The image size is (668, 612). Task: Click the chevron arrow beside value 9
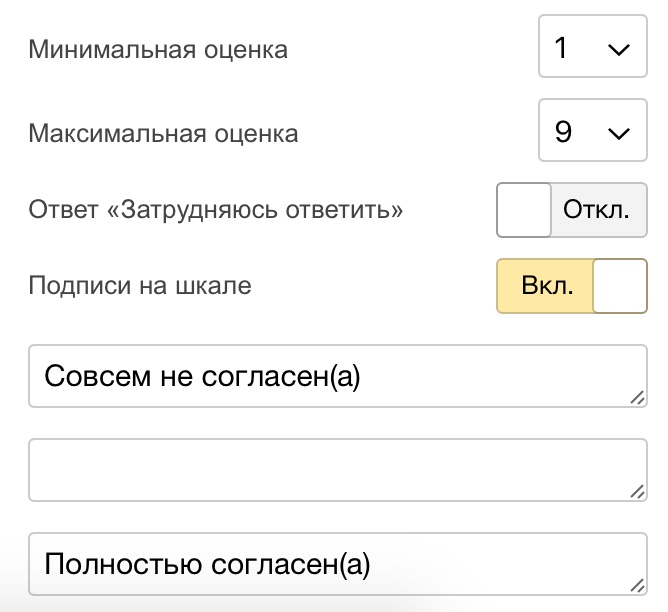[x=619, y=133]
